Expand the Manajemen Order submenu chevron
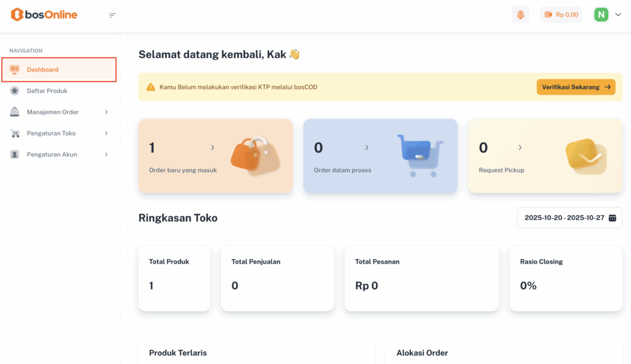The width and height of the screenshot is (631, 364). 106,112
